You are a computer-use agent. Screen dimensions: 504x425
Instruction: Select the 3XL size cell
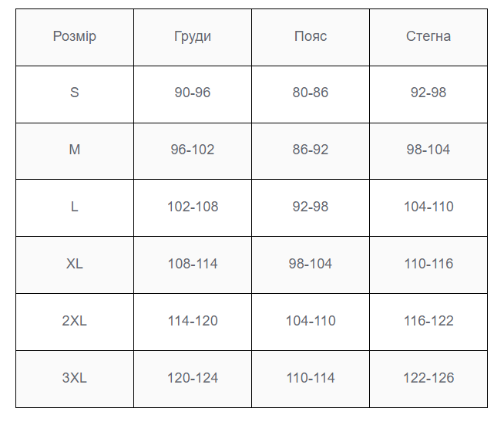click(75, 379)
